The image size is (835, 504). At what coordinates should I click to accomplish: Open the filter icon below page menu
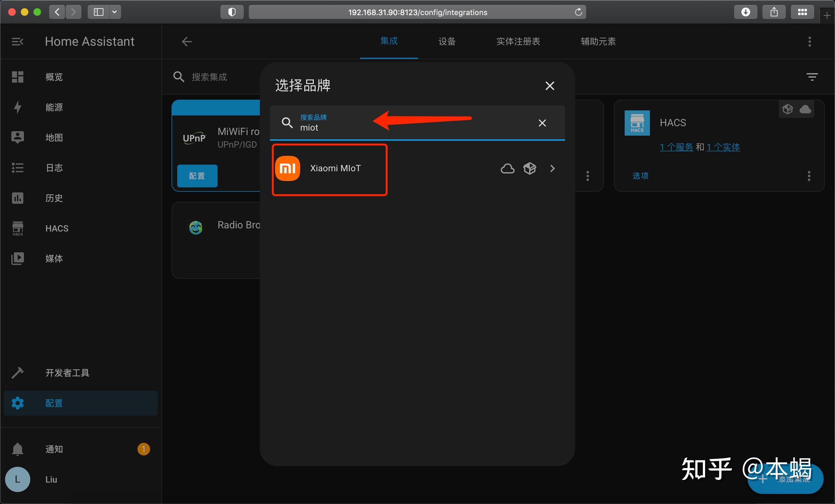click(x=812, y=76)
